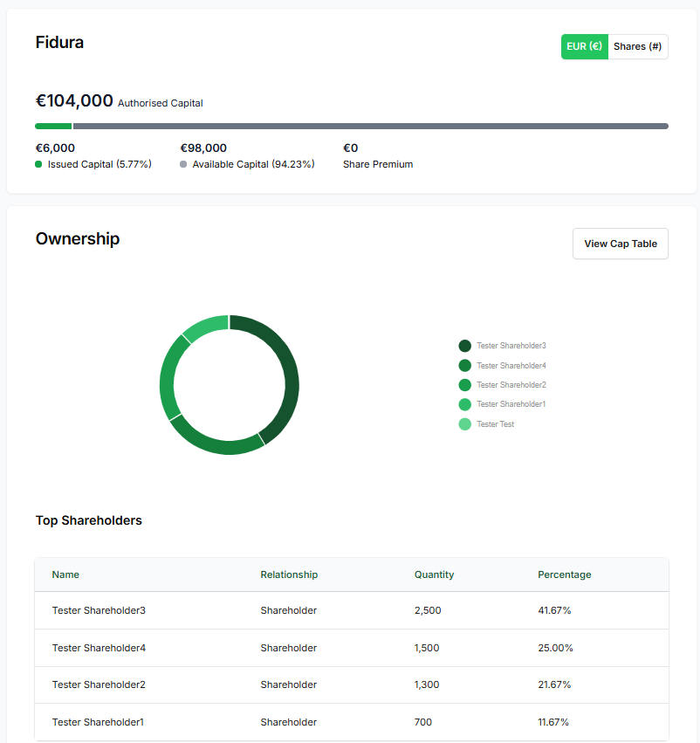Sort table by the Name column
Screen dimensions: 700x743
(x=65, y=574)
